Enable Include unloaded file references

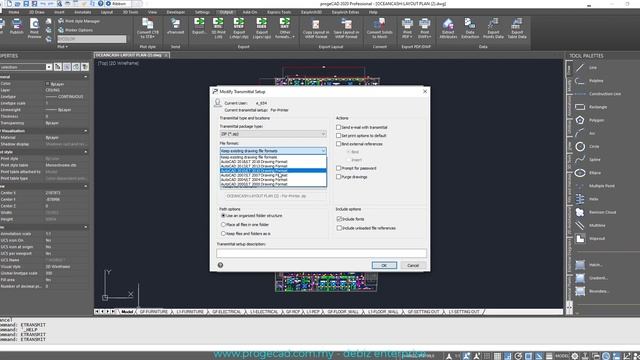[339, 228]
